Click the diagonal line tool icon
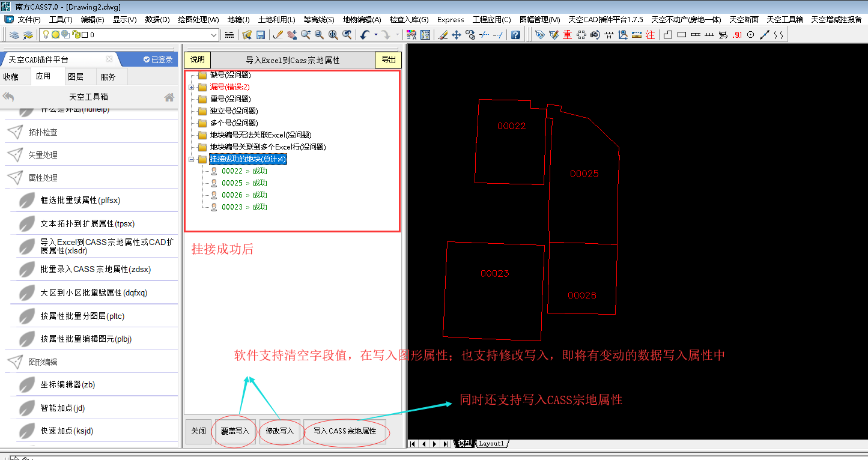The height and width of the screenshot is (460, 868). [x=765, y=35]
